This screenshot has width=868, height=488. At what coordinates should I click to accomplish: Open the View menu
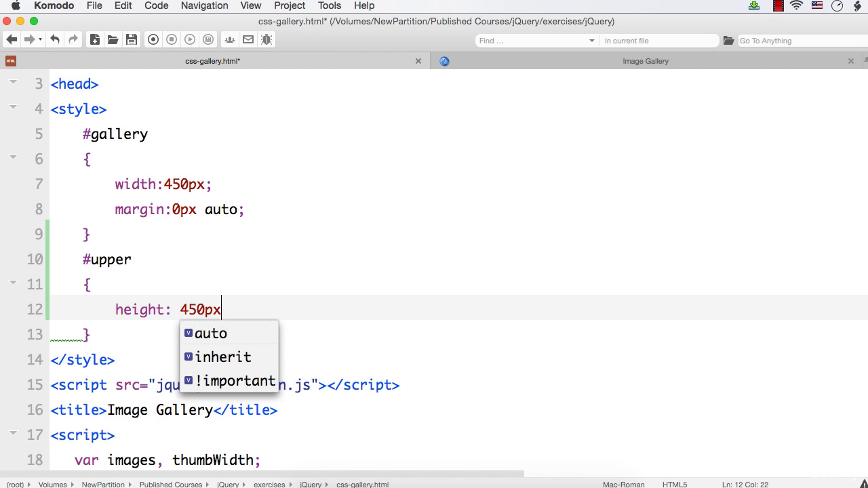click(x=251, y=5)
